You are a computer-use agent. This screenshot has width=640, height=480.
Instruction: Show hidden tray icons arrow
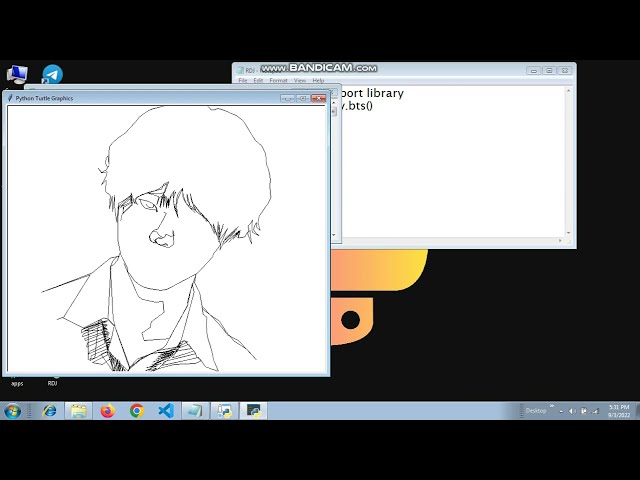561,411
